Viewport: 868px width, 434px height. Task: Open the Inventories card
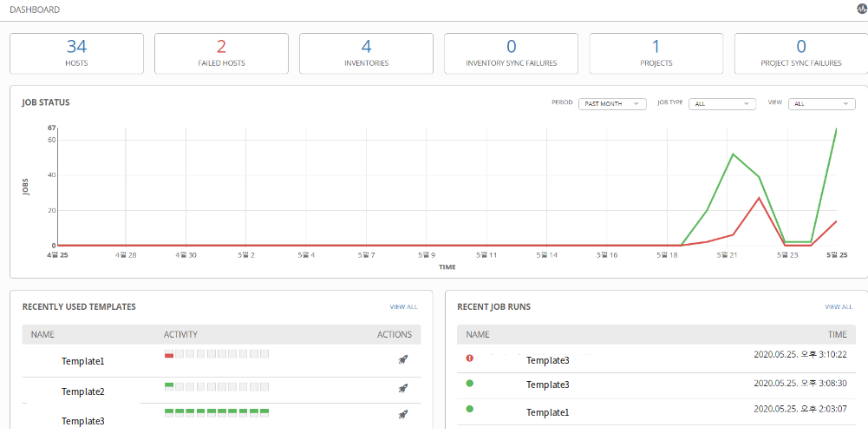367,53
